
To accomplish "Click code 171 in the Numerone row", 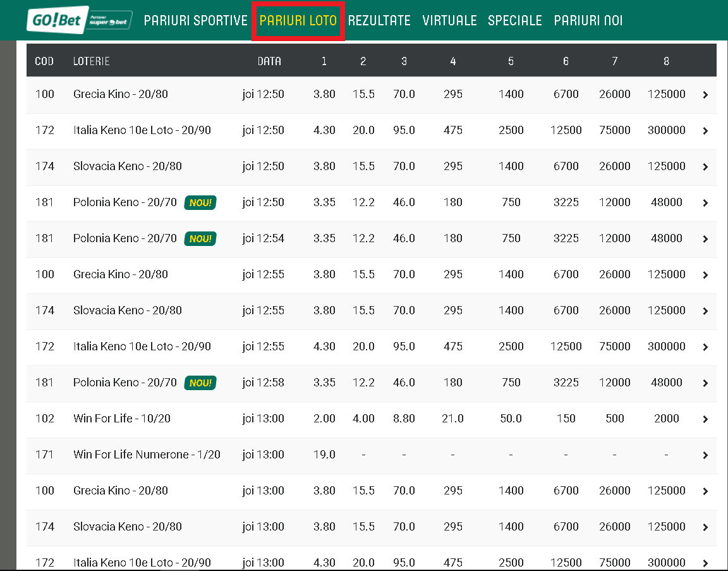I will (45, 455).
